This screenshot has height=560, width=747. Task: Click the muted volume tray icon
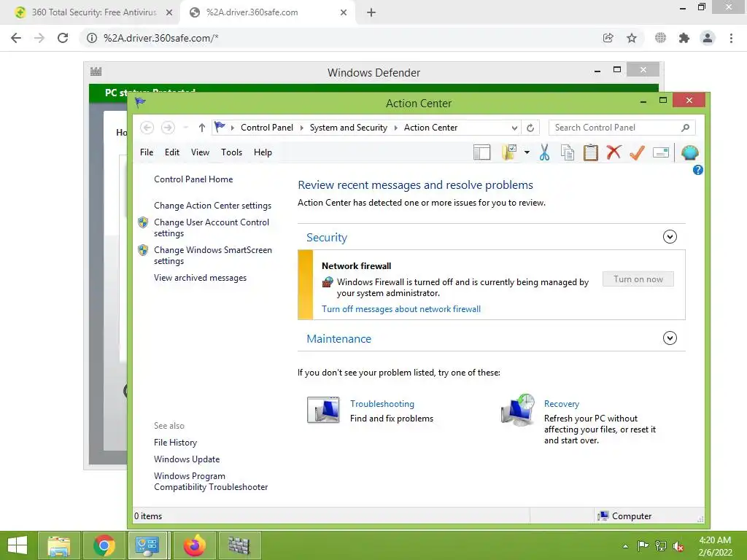[678, 545]
